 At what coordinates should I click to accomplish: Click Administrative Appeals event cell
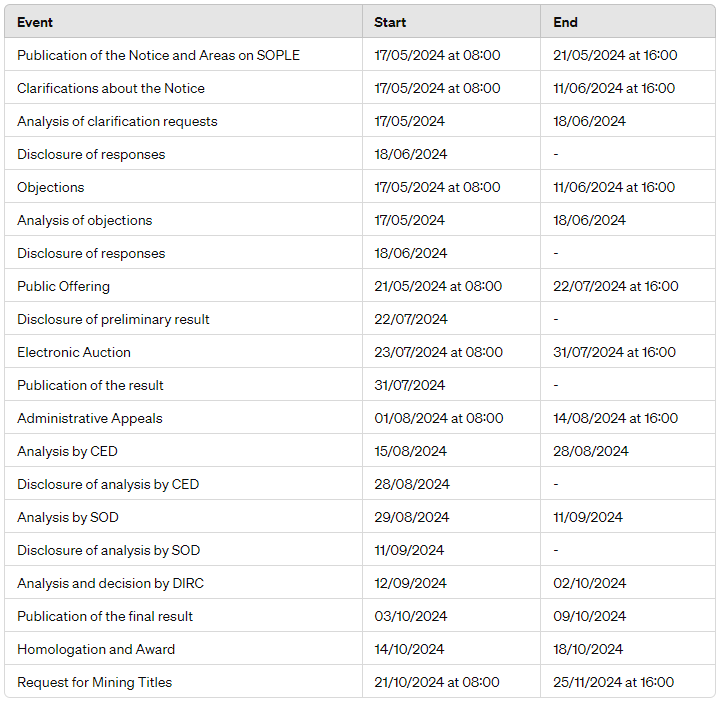tap(90, 418)
